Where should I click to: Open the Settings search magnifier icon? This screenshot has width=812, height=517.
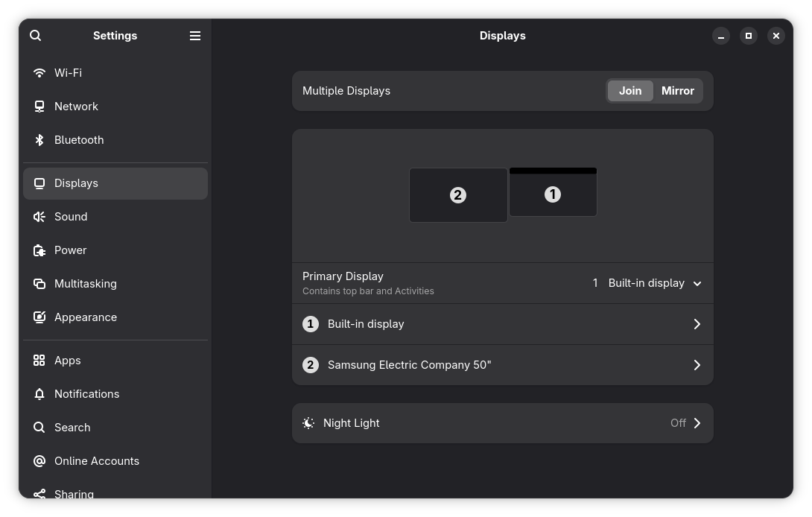35,35
